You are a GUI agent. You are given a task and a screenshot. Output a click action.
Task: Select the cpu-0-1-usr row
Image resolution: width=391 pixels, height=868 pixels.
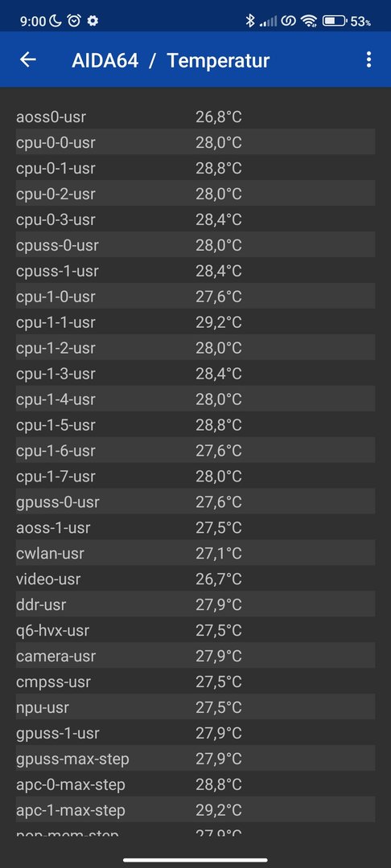point(195,168)
